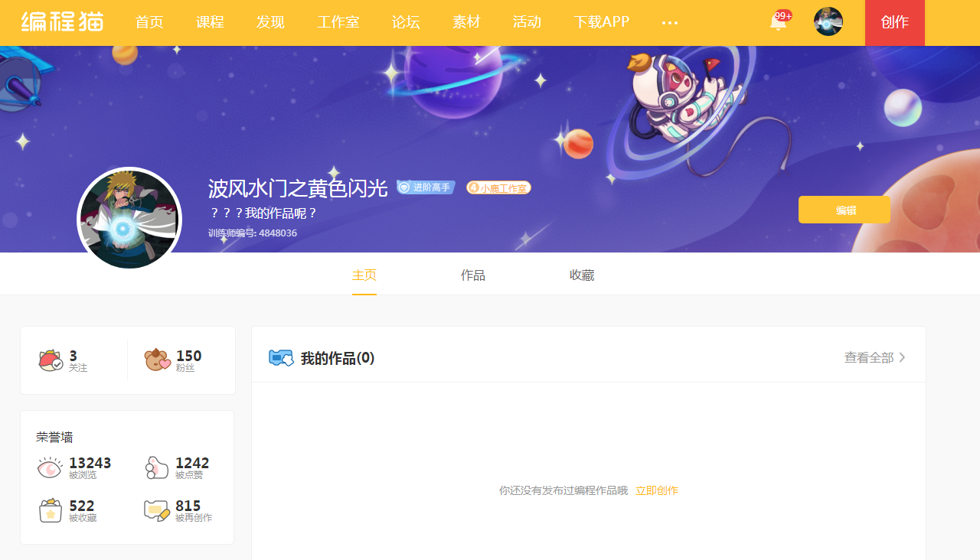Click the 关注 following icon

point(51,360)
